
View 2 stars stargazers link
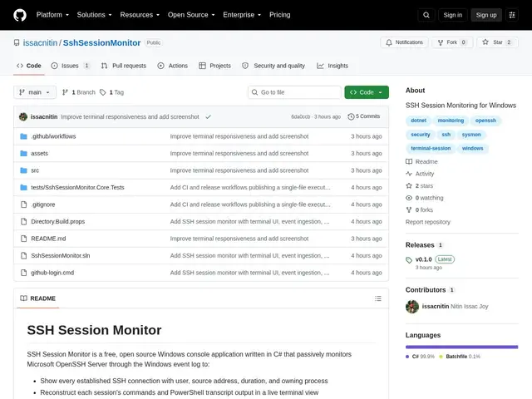coord(419,186)
